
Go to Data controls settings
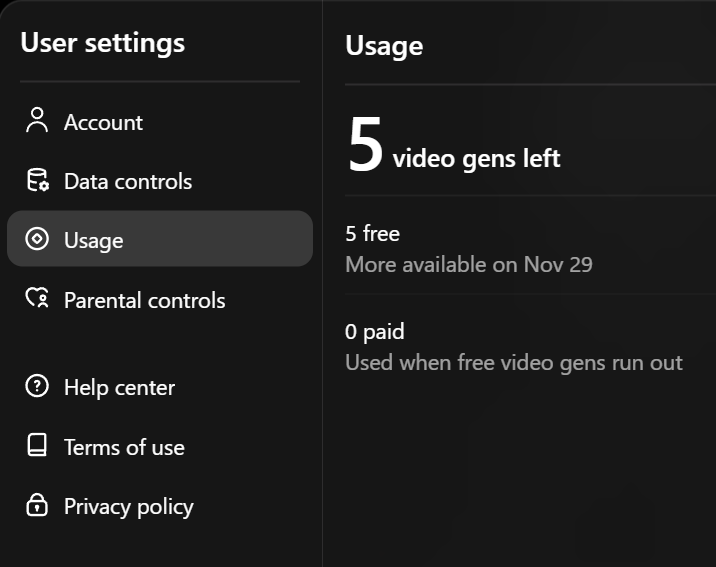[128, 181]
